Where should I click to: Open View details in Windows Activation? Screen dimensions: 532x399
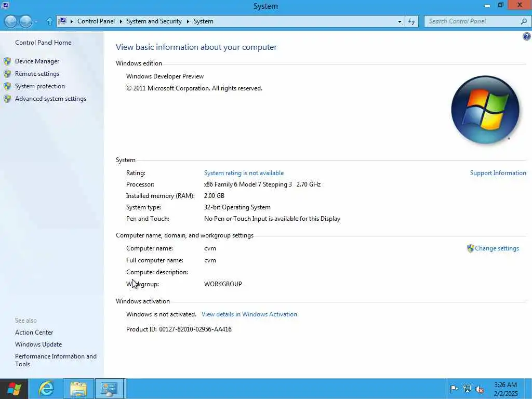tap(249, 314)
